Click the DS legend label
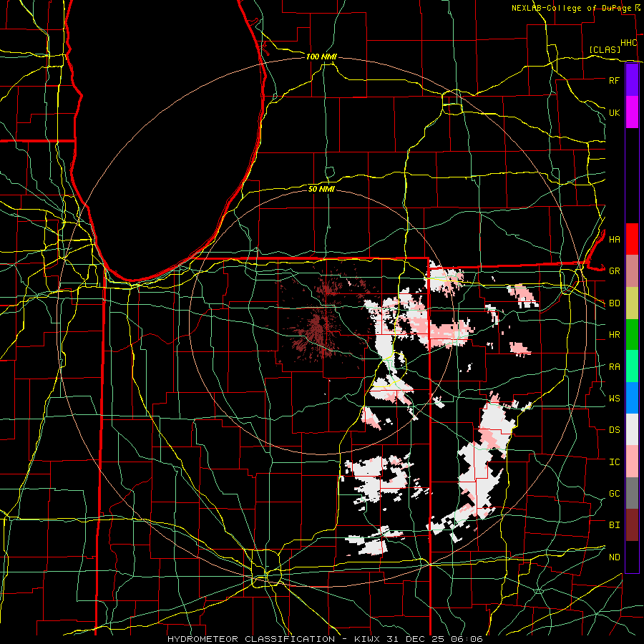The width and height of the screenshot is (644, 644). point(614,430)
